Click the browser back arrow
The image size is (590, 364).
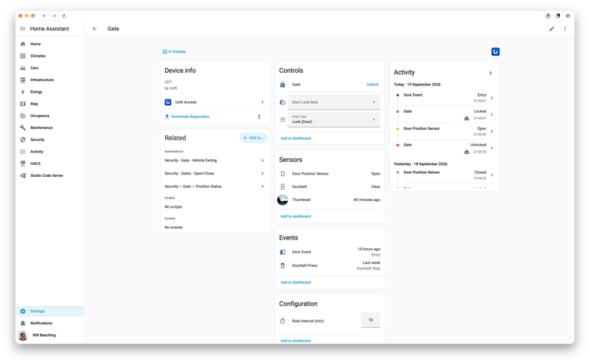point(44,15)
